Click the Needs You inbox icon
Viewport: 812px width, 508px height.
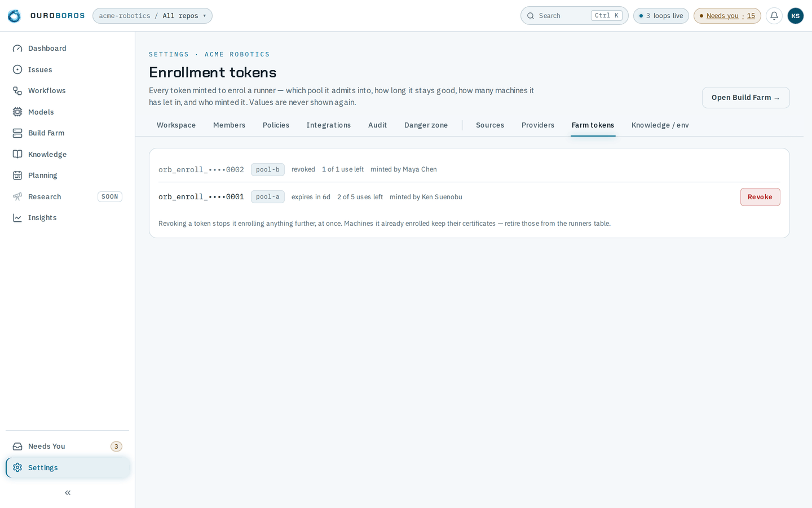pos(17,446)
